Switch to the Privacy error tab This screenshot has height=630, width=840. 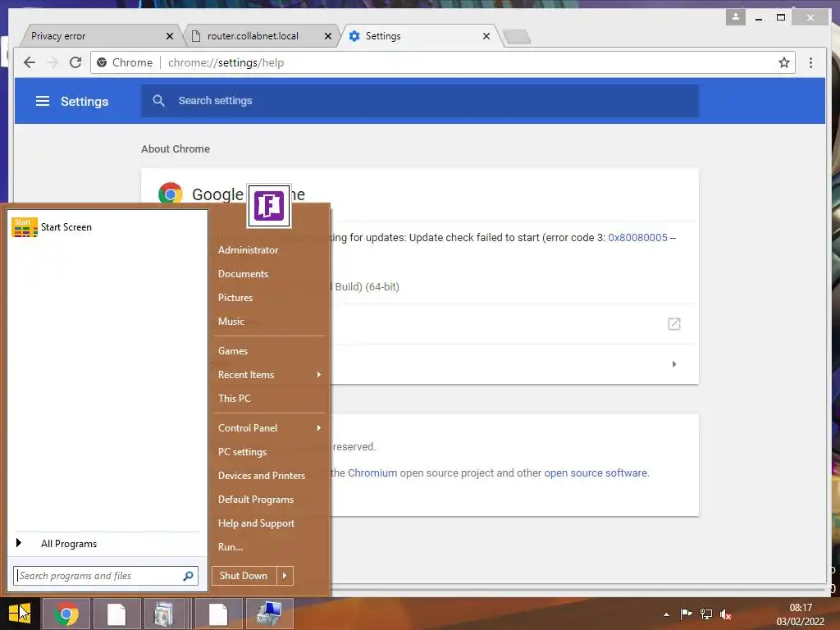[x=99, y=36]
